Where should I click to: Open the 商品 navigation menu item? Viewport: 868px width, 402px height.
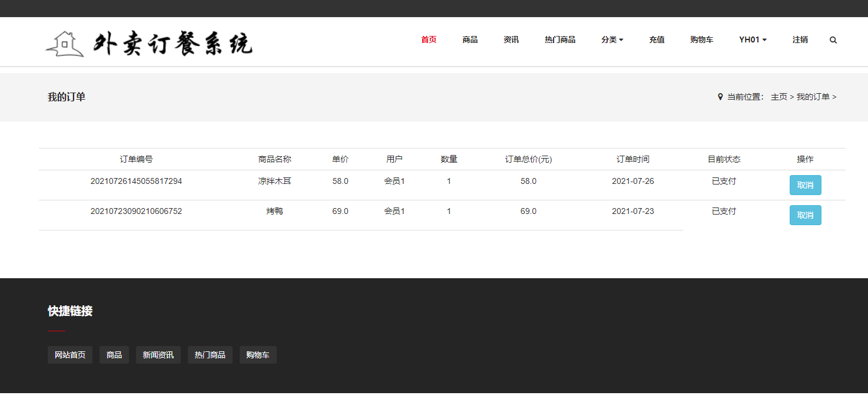point(470,40)
